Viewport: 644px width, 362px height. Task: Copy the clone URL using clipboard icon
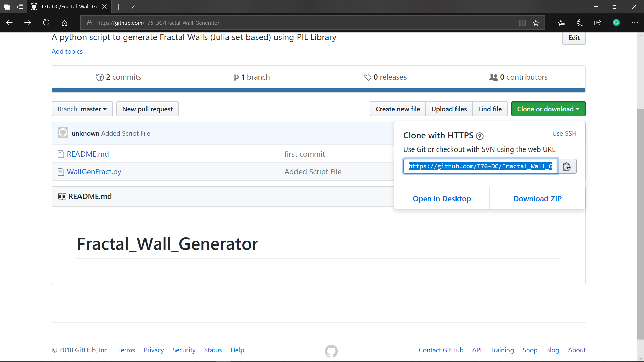coord(567,166)
